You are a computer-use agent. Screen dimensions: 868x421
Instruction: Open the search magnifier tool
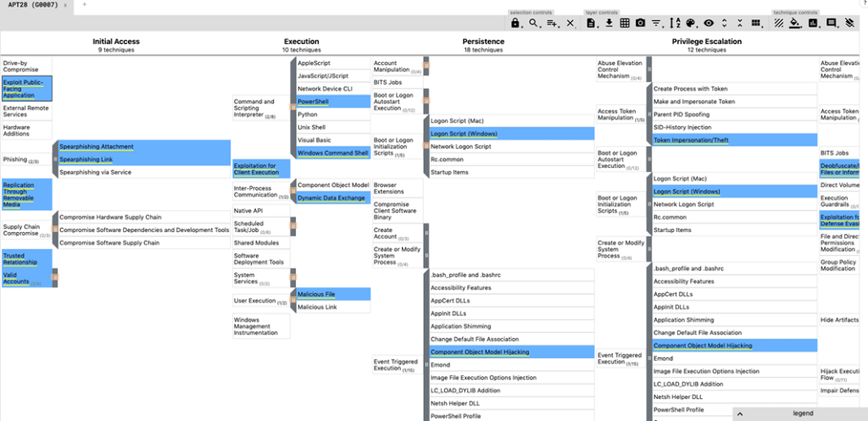[x=534, y=23]
